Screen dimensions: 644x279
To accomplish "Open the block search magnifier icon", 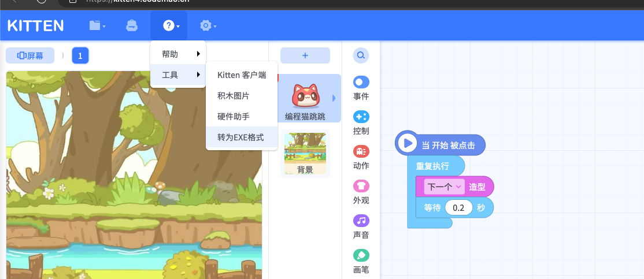I will [x=361, y=55].
